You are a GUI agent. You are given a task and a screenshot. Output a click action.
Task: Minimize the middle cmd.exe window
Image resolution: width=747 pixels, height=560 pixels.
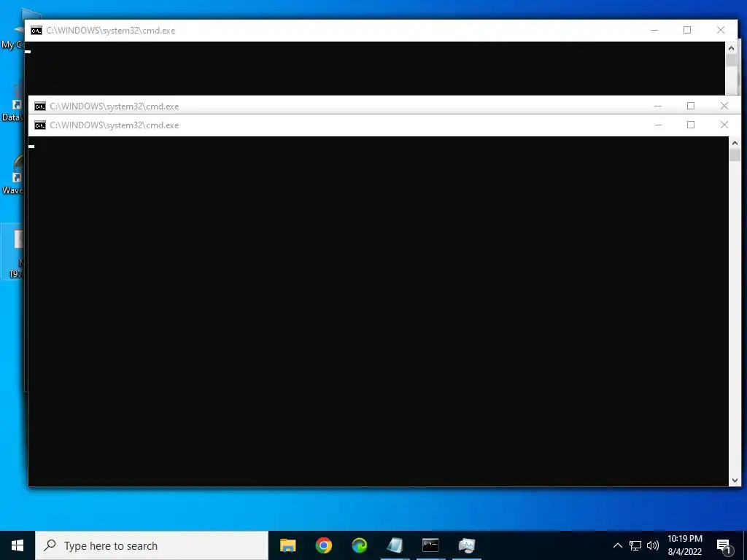point(658,106)
